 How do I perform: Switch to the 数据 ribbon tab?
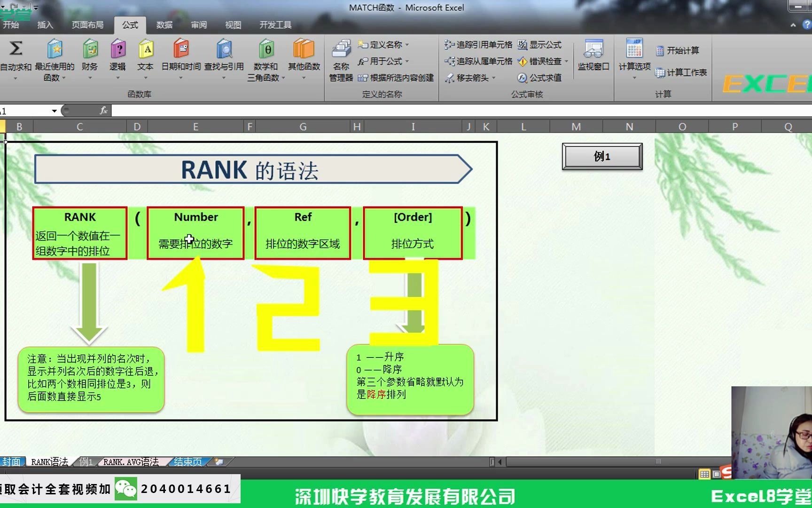pos(164,25)
